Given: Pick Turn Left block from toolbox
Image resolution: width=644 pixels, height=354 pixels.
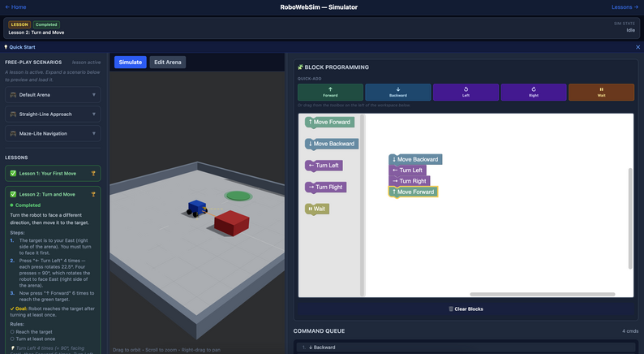Looking at the screenshot, I should pyautogui.click(x=324, y=166).
